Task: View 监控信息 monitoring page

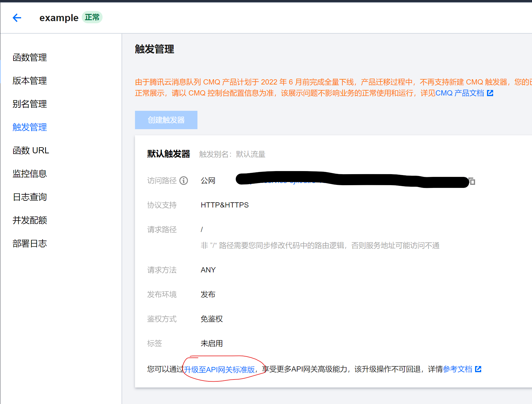Action: 29,174
